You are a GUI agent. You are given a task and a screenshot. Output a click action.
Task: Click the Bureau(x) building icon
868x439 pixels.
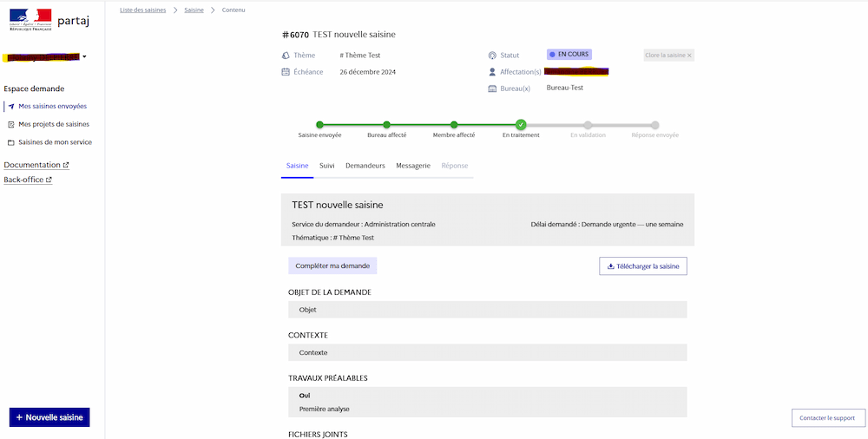click(492, 88)
